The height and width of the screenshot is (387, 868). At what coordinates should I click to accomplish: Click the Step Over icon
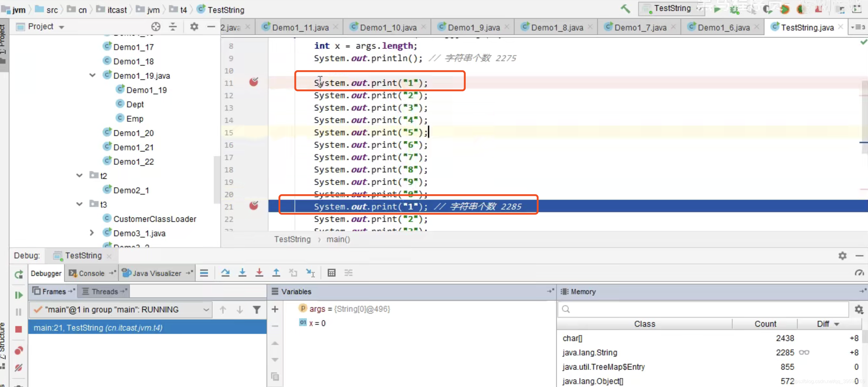point(225,273)
